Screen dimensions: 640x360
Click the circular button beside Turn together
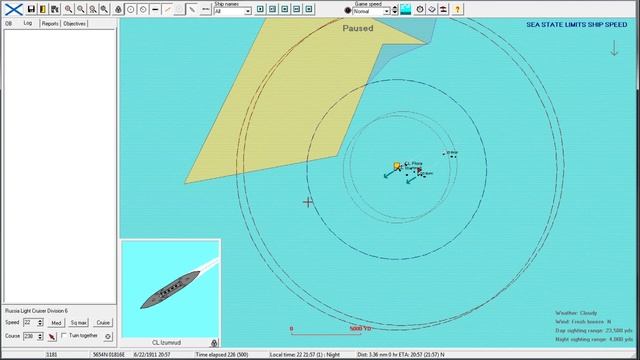coord(108,336)
